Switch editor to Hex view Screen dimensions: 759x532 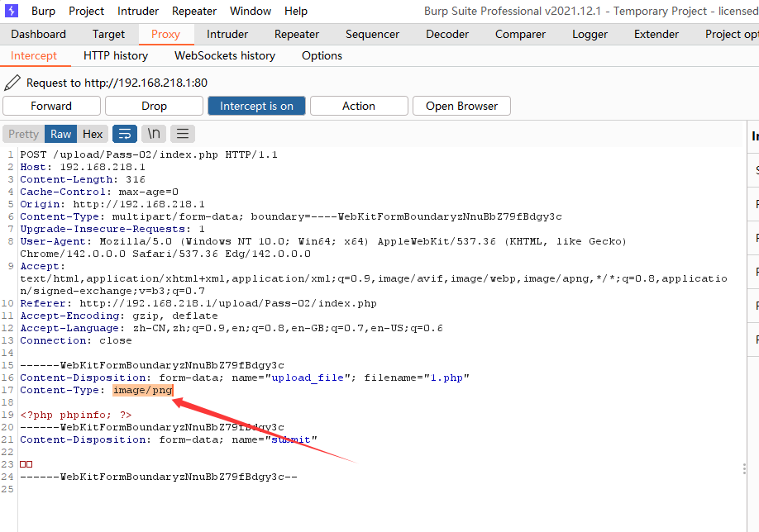(93, 134)
